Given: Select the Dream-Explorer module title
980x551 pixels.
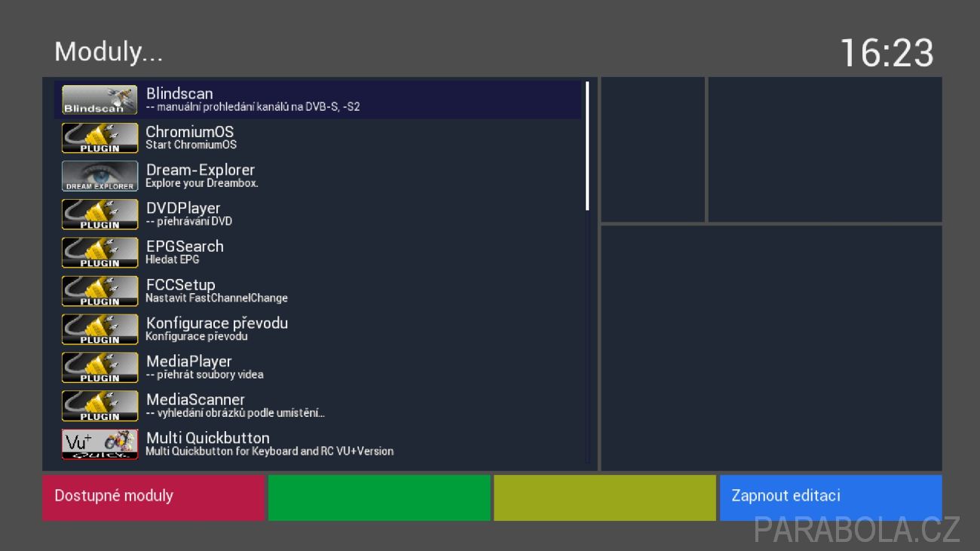Looking at the screenshot, I should [x=201, y=170].
